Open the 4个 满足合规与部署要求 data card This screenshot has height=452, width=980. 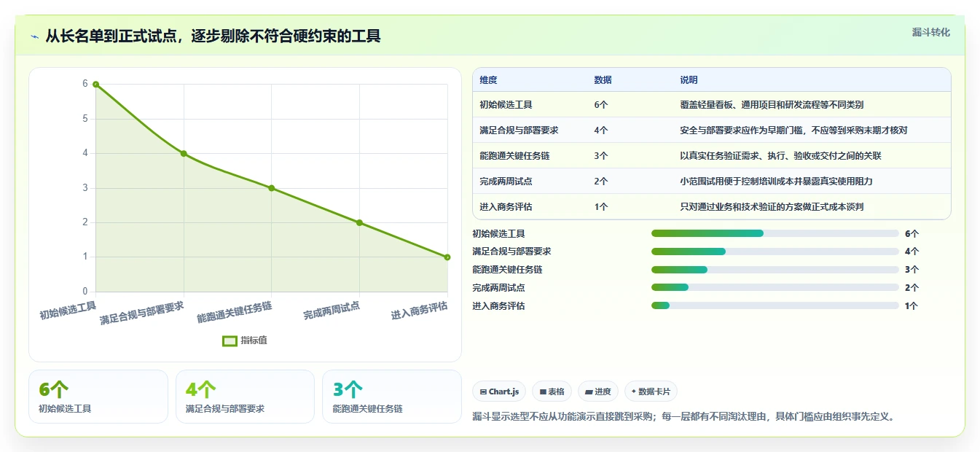click(x=245, y=397)
